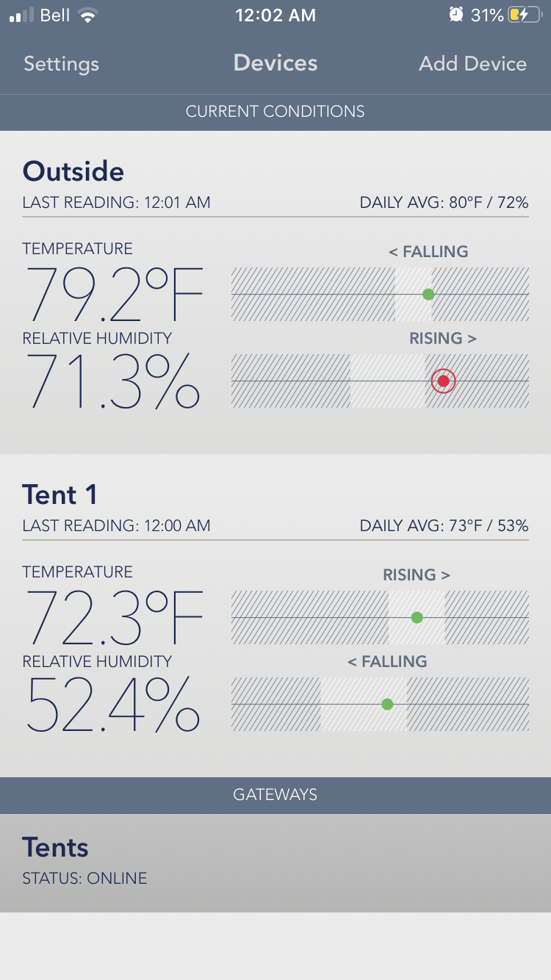Tap the Gateways section header
This screenshot has height=980, width=551.
pos(275,795)
